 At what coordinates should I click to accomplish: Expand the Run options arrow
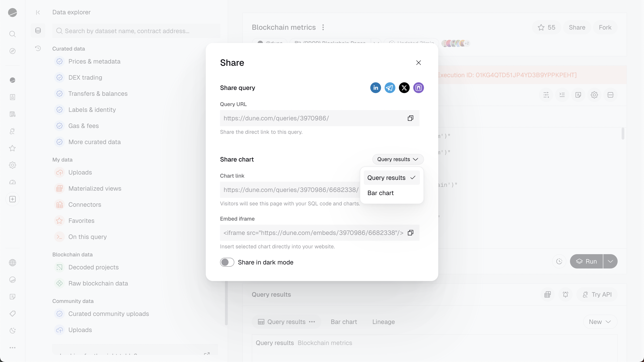[x=610, y=261]
